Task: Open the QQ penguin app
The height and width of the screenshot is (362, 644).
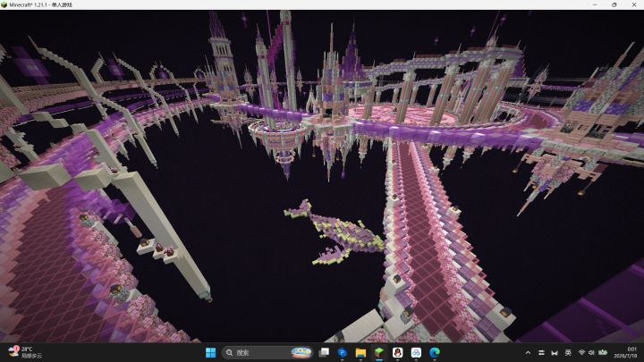Action: (397, 352)
